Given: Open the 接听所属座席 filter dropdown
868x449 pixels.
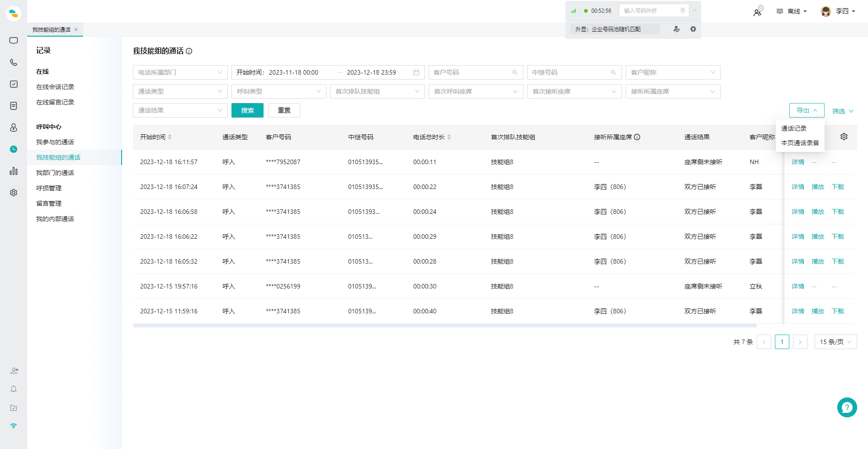Looking at the screenshot, I should click(x=673, y=91).
